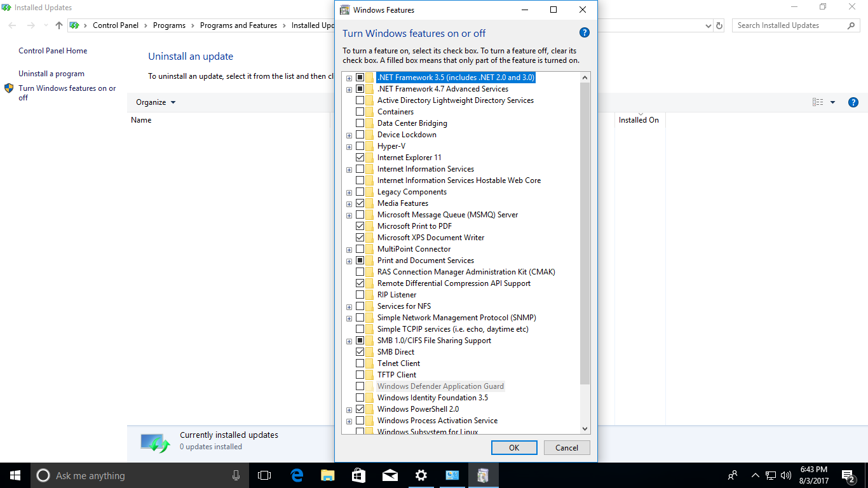Open the network icon in system tray
The width and height of the screenshot is (868, 488).
770,475
